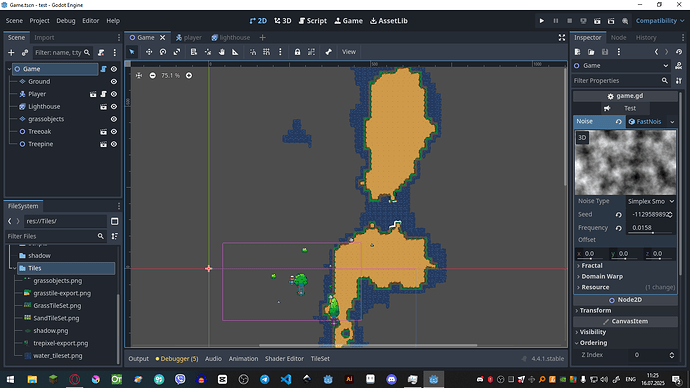Run the project with play button

(542, 21)
